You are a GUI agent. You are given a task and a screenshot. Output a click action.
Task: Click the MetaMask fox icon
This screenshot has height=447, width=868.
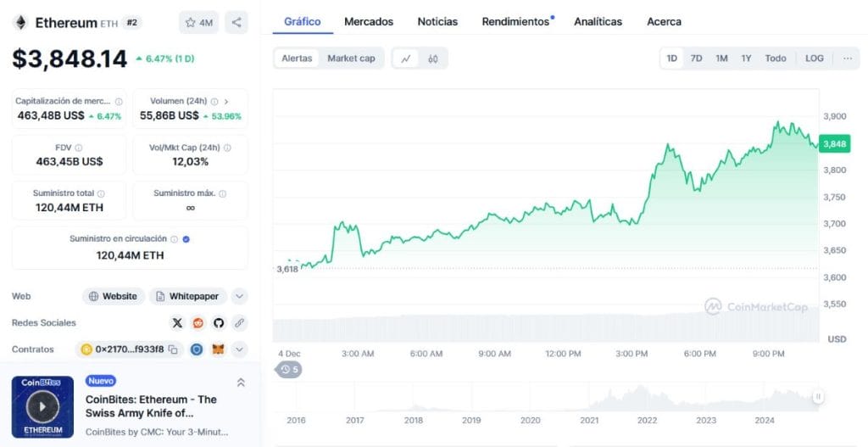point(218,349)
